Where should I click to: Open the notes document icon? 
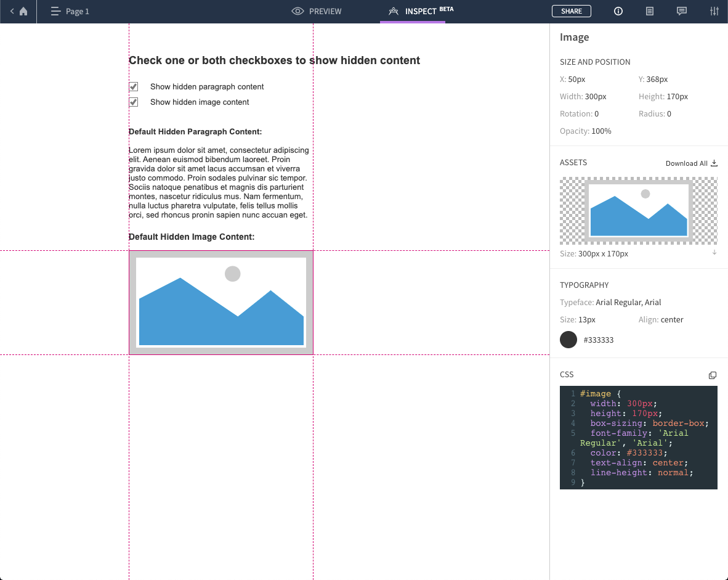point(650,11)
